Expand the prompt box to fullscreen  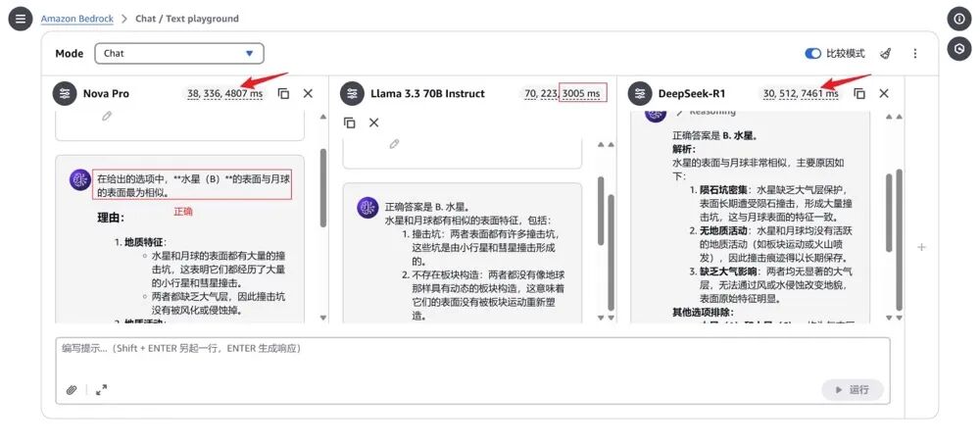point(101,390)
